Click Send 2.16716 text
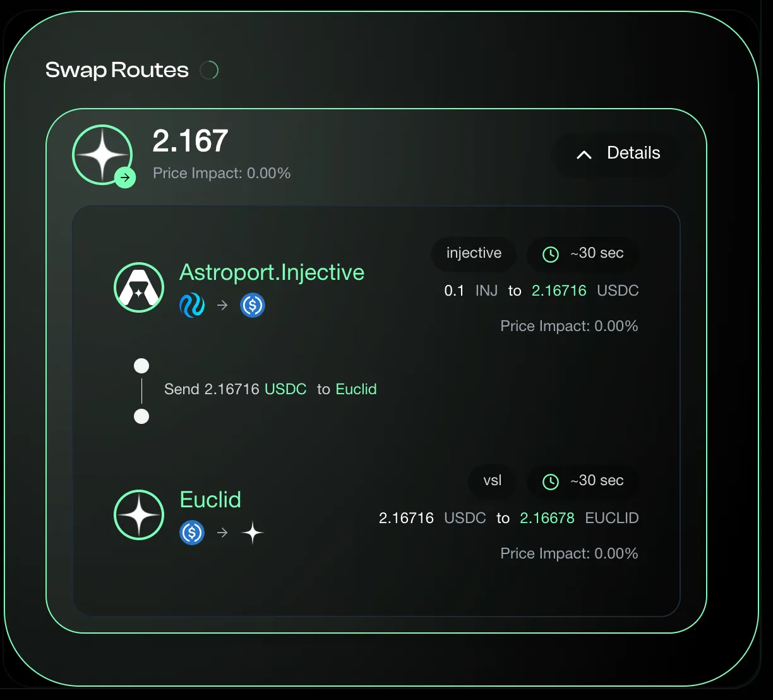This screenshot has height=700, width=773. coord(212,389)
